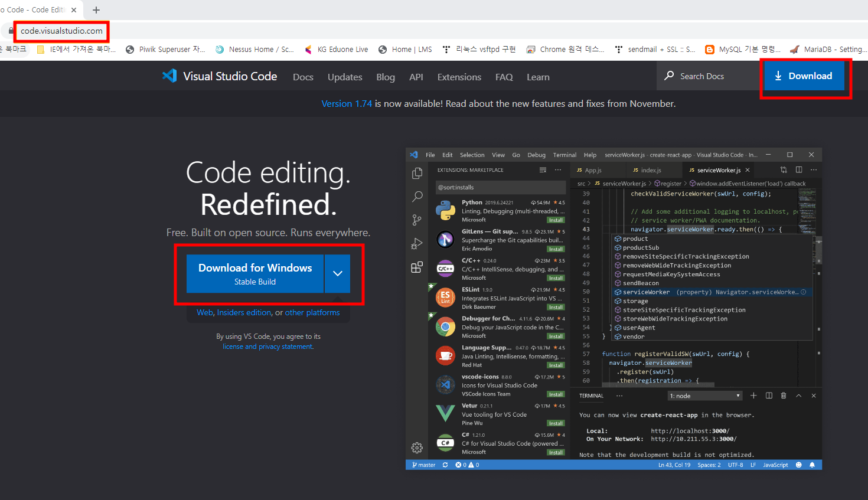Image resolution: width=868 pixels, height=500 pixels.
Task: Open the Updates navigation item
Action: click(x=345, y=77)
